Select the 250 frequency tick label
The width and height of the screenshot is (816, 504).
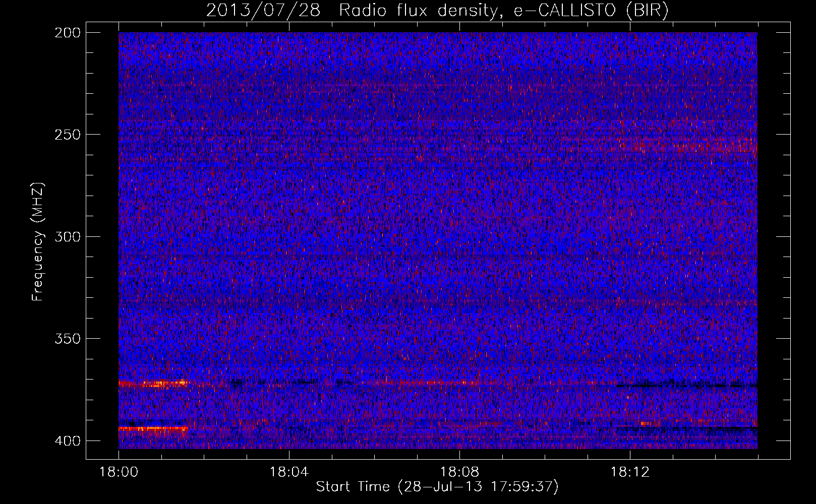click(67, 135)
